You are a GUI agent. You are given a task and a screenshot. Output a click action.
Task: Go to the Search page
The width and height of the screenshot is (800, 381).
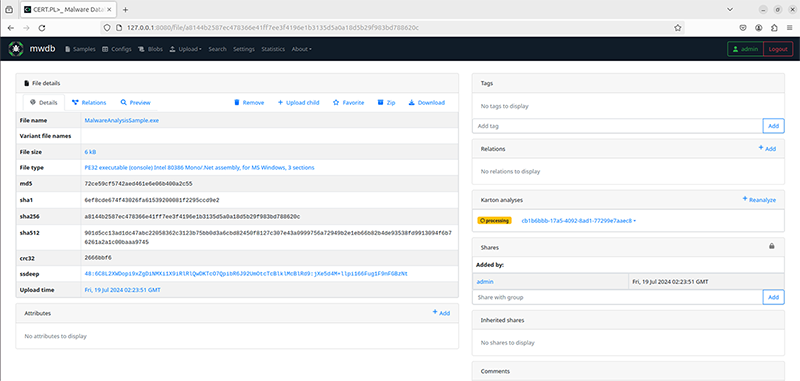[217, 49]
